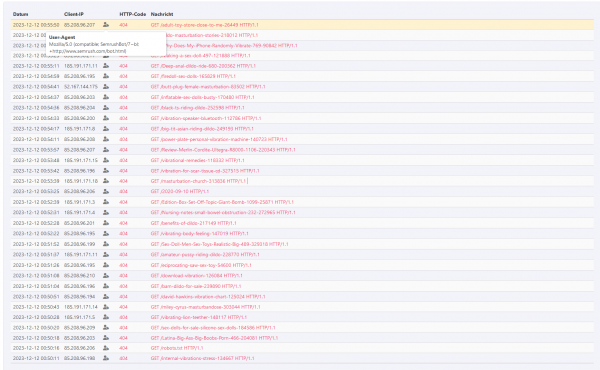Click user-agent icon in the 00:50:43 row
Image resolution: width=600 pixels, height=370 pixels.
click(106, 306)
